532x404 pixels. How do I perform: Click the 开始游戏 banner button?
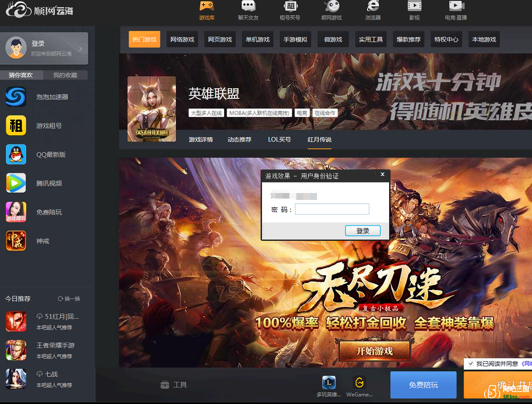375,351
